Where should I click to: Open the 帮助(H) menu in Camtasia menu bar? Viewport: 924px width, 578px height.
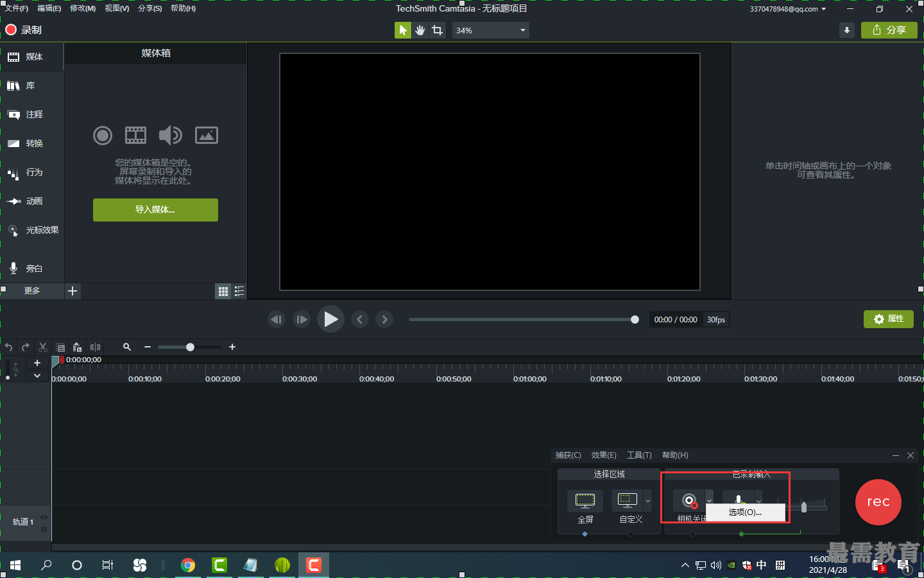click(x=184, y=8)
